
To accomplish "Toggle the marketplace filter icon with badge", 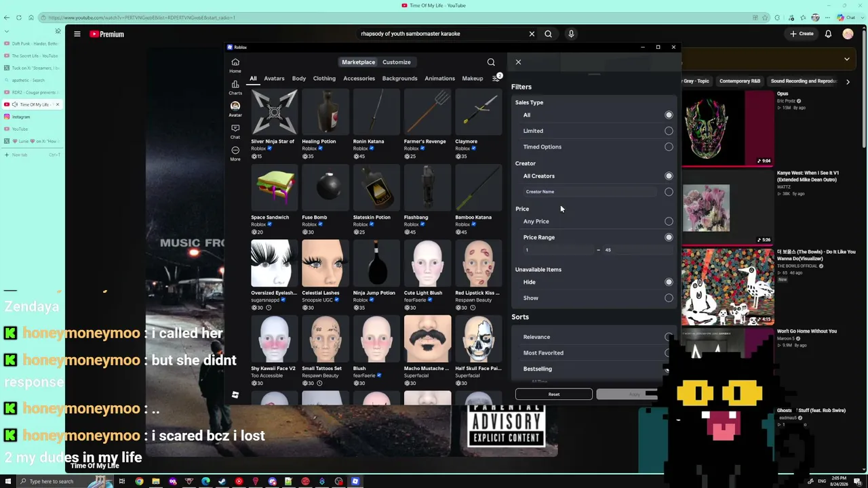I will [497, 78].
